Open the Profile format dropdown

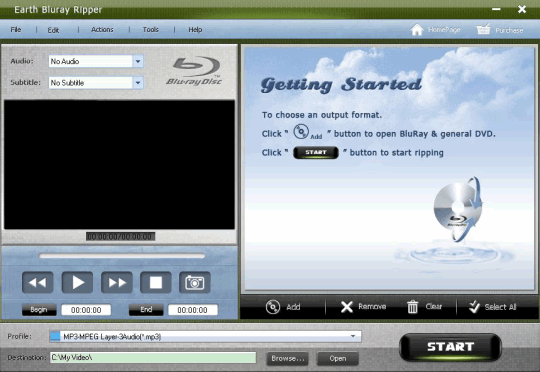pos(206,337)
